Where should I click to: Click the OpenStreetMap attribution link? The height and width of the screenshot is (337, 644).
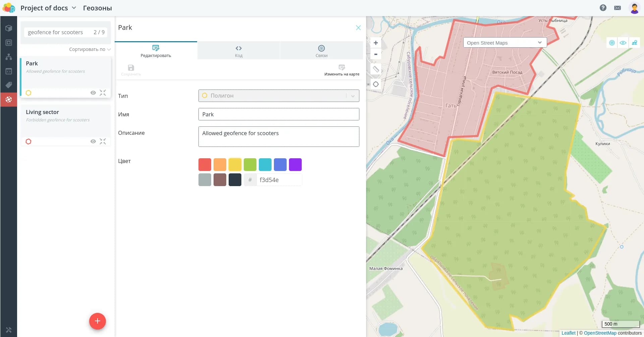600,333
